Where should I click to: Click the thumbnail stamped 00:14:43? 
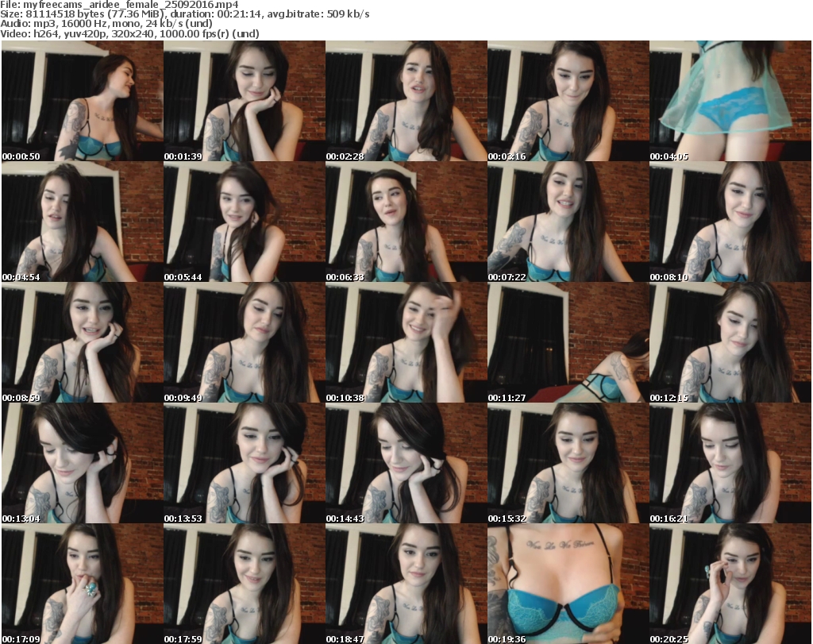click(x=406, y=463)
